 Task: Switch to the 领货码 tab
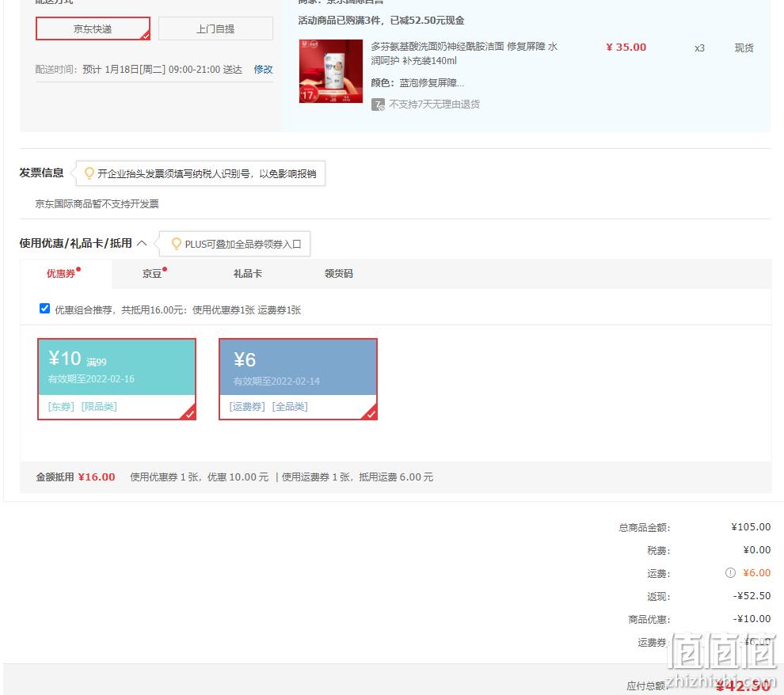coord(338,273)
